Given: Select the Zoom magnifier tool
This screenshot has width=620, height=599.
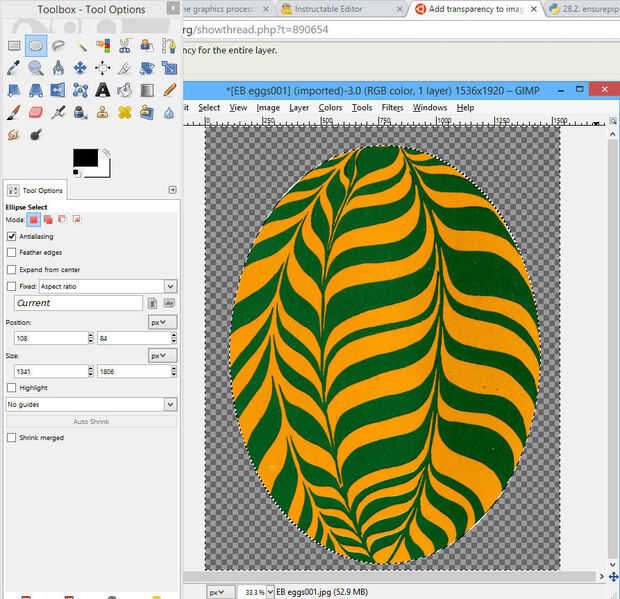Looking at the screenshot, I should (x=36, y=68).
